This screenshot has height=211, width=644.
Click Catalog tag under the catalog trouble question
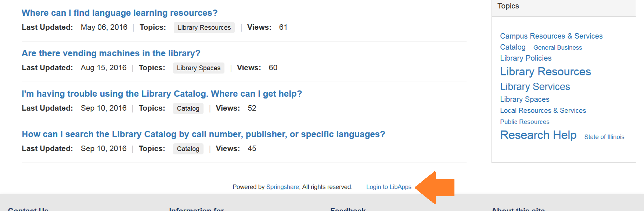point(188,108)
